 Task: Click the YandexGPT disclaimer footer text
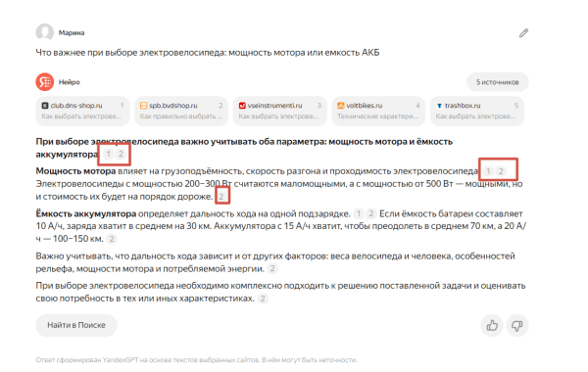tap(197, 360)
